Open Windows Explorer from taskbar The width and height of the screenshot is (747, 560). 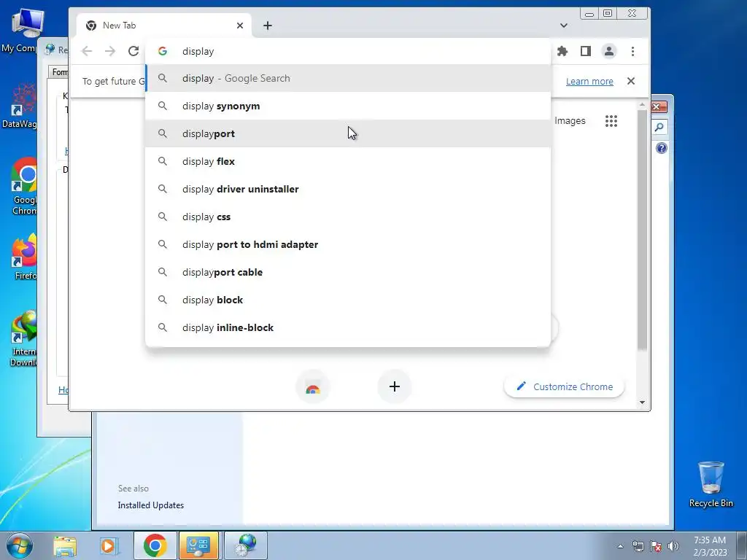[x=65, y=545]
